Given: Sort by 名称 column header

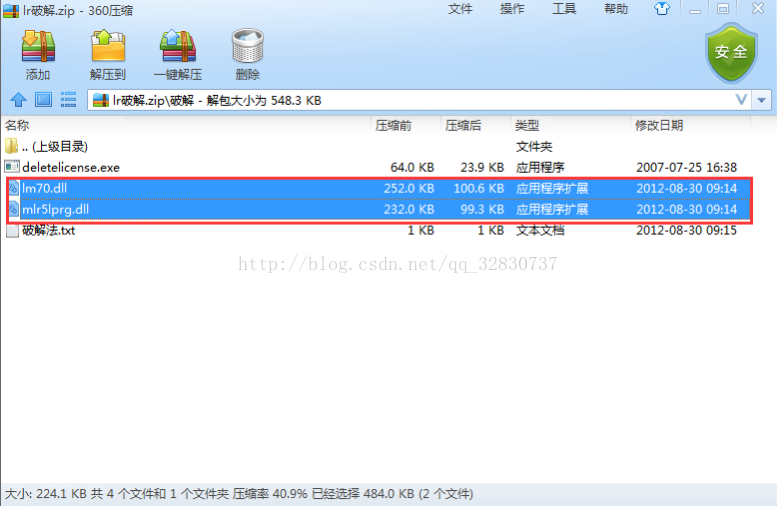Looking at the screenshot, I should click(x=17, y=125).
